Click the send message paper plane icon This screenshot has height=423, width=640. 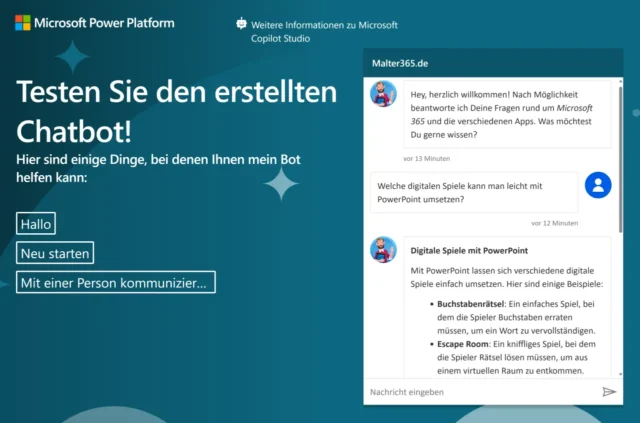(x=609, y=392)
